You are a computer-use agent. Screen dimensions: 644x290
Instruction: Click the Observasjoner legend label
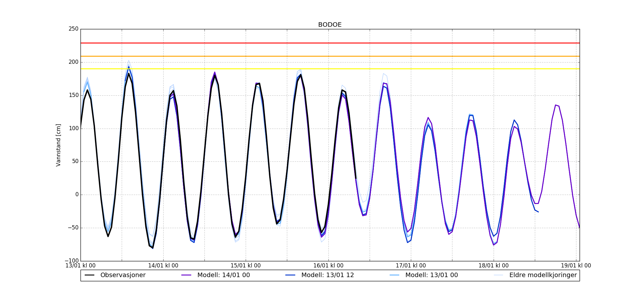[123, 275]
